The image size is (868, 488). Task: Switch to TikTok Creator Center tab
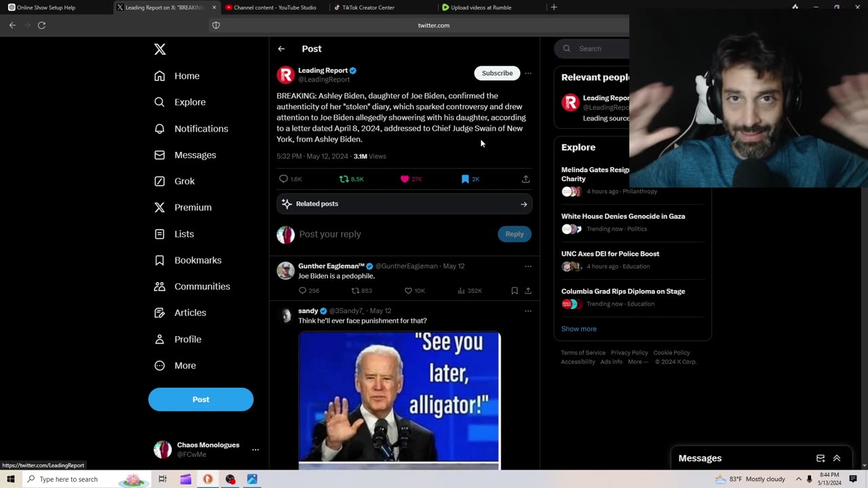(x=382, y=7)
